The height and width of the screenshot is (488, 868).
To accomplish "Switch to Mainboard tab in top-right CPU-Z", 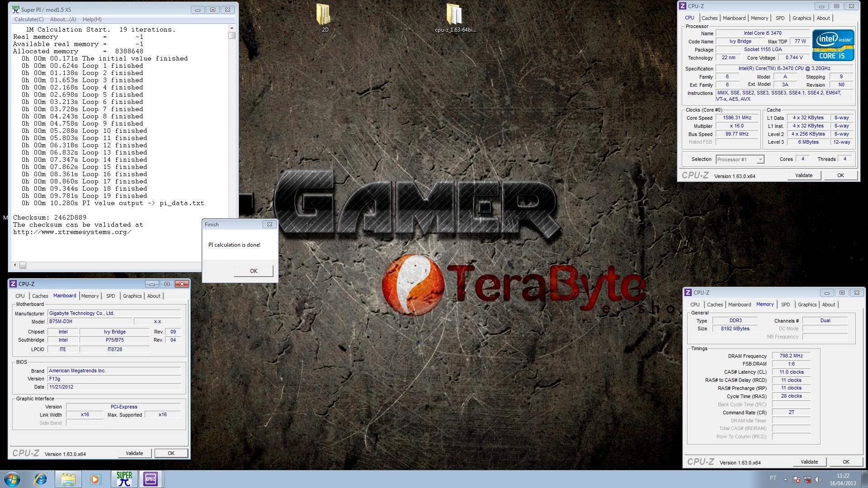I will [x=734, y=18].
